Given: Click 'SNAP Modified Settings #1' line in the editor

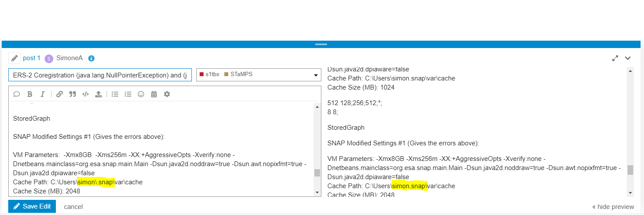Looking at the screenshot, I should 89,137.
